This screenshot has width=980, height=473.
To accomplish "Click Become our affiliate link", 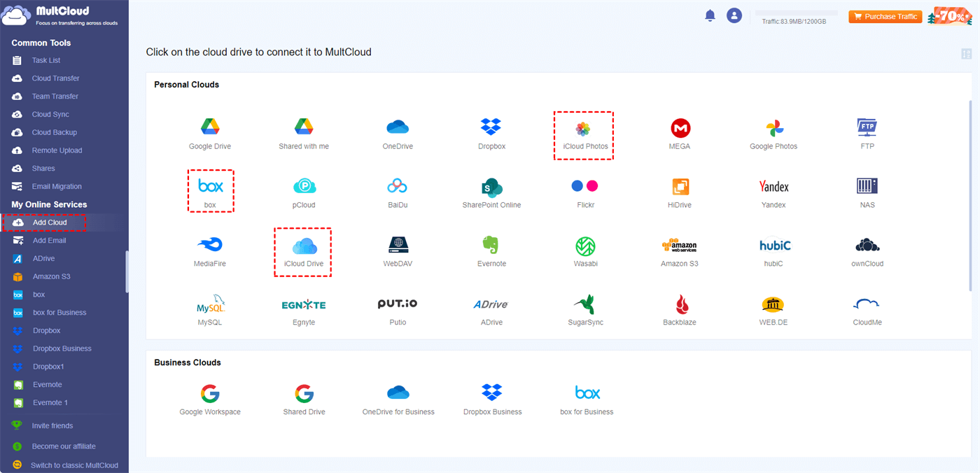I will (x=64, y=446).
